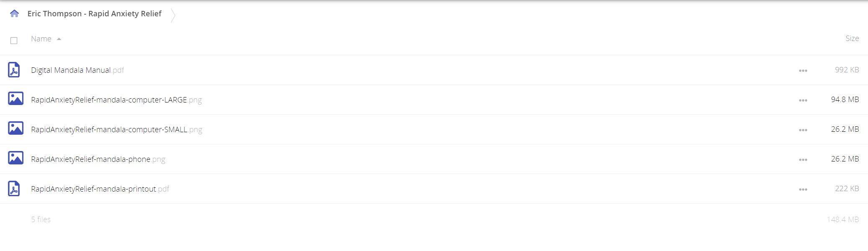
Task: Open RapidAnxietyRelief-mandala-phone.png
Action: pos(98,159)
